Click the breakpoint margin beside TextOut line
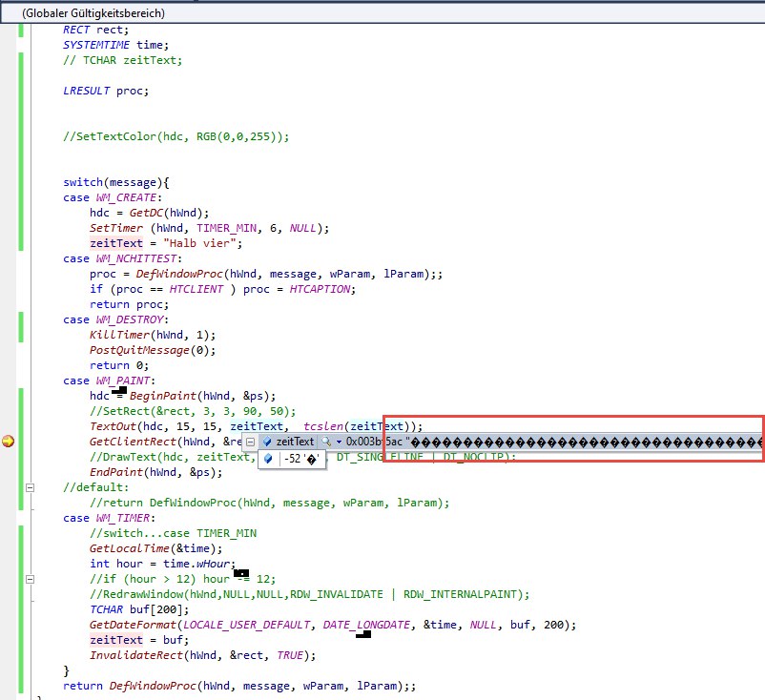 (9, 426)
